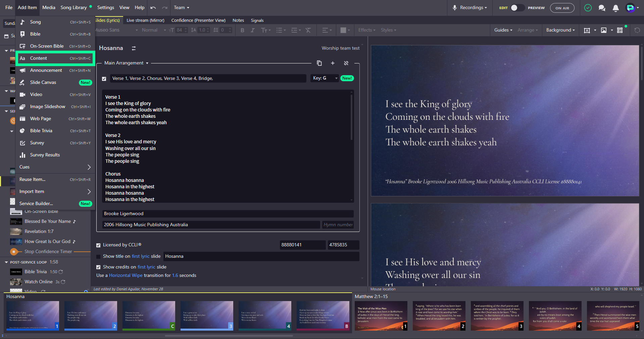Select Content from the Add Item menu
644x339 pixels.
pos(55,58)
